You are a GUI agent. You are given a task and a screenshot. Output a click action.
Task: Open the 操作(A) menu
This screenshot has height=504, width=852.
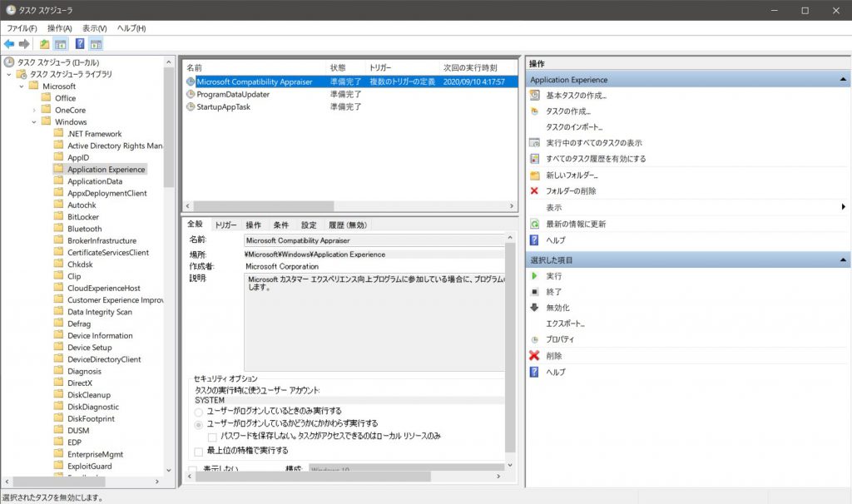click(59, 28)
